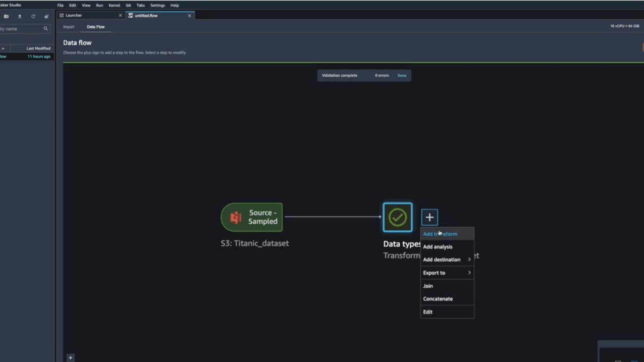Close the untitled.flow tab
Screen dimensions: 644x362
click(189, 15)
